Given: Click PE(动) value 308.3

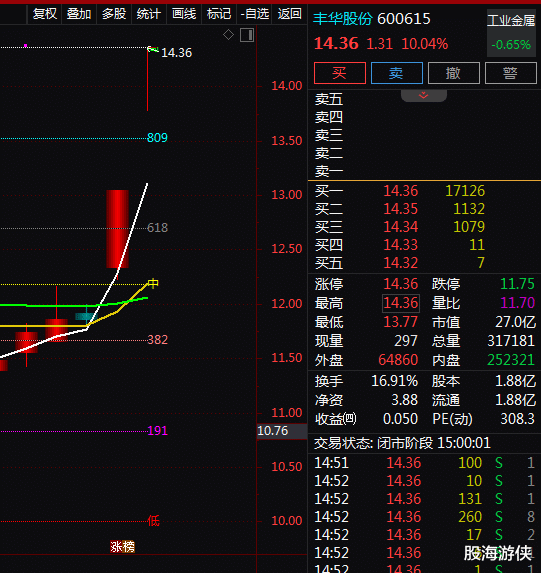Looking at the screenshot, I should pos(517,419).
